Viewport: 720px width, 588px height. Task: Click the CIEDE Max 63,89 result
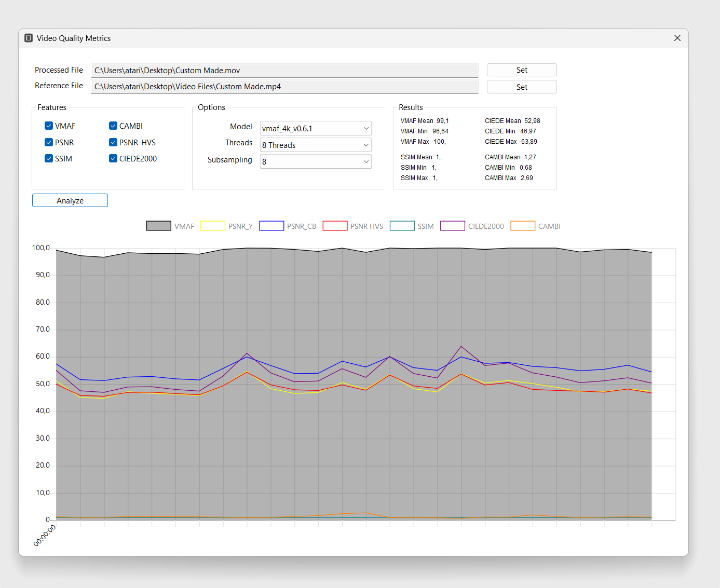[x=511, y=142]
